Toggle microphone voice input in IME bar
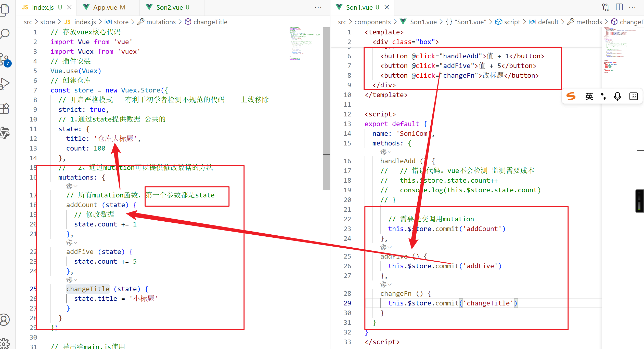Screen dimensions: 644x349 [617, 96]
